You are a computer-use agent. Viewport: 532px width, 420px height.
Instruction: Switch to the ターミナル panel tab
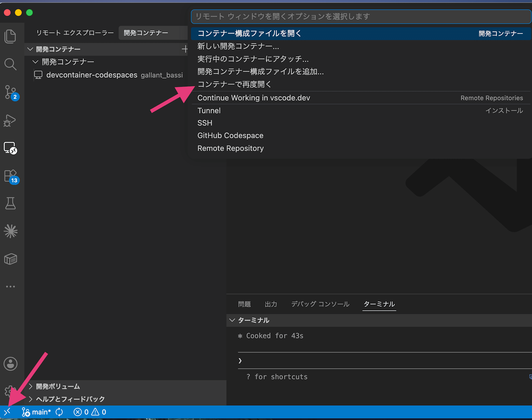(379, 304)
